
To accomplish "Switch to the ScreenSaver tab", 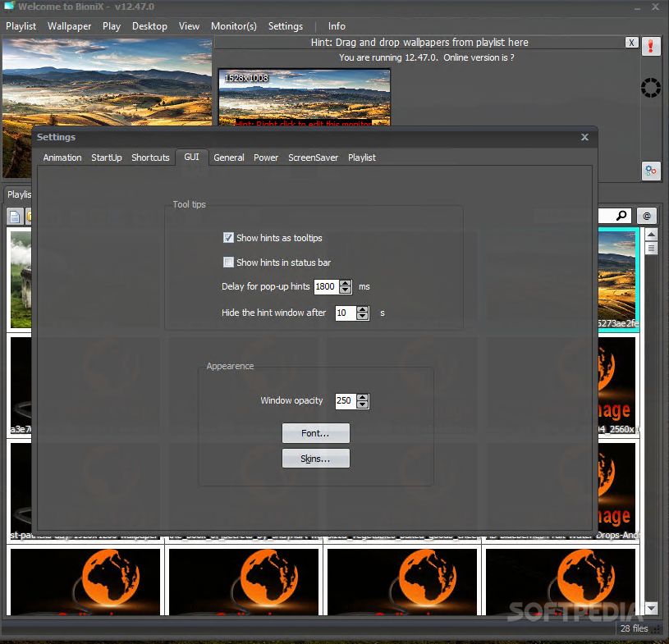I will [314, 158].
